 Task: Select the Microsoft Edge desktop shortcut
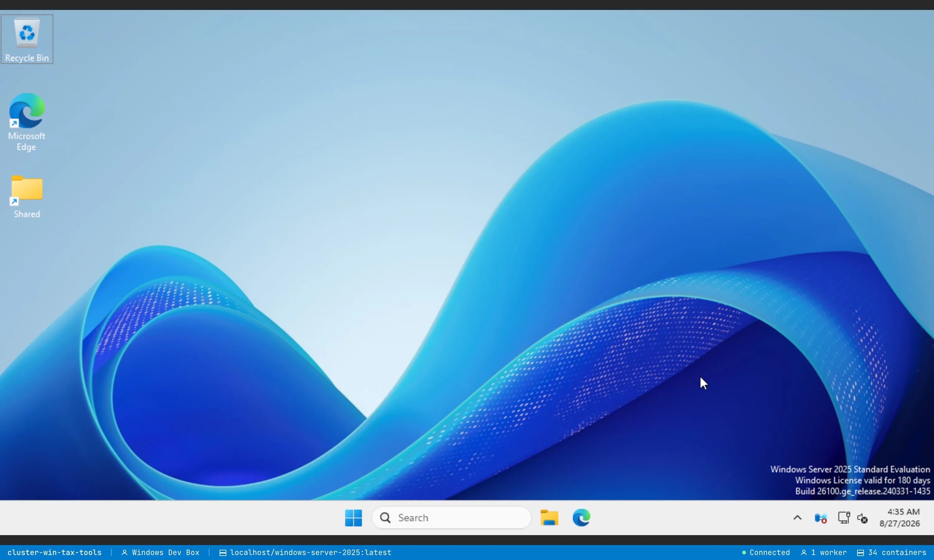pos(27,122)
